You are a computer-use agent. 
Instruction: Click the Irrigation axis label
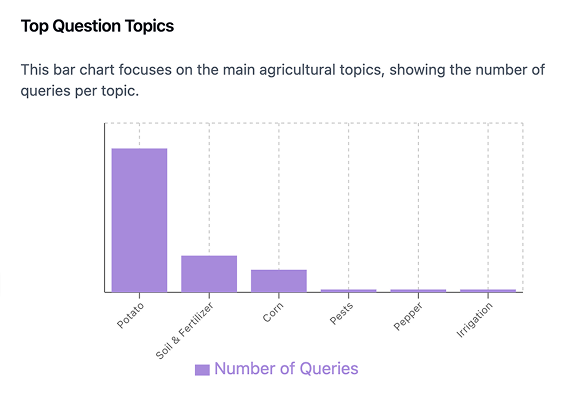(474, 320)
